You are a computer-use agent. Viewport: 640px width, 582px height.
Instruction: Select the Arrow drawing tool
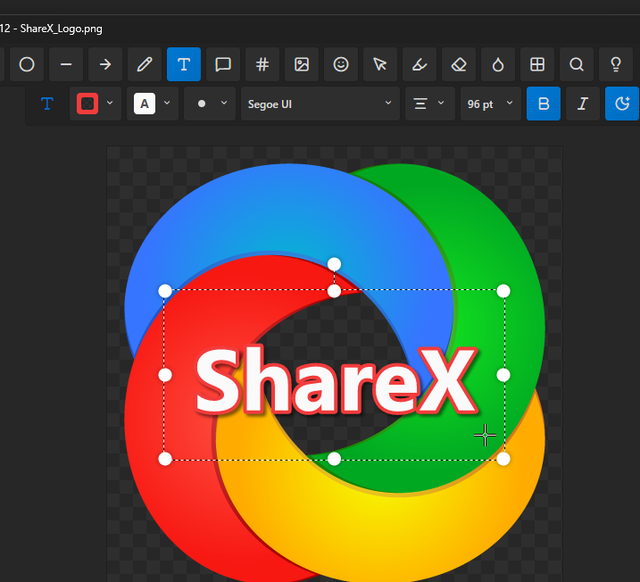[105, 64]
